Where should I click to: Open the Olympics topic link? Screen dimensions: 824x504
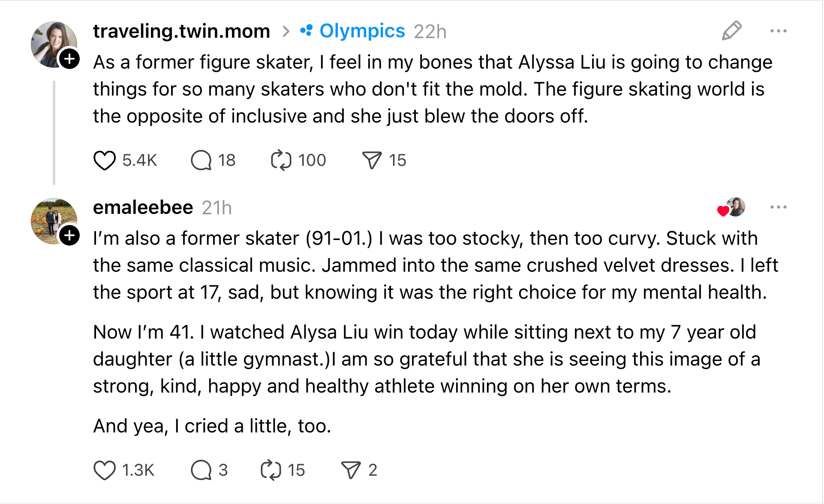pos(362,31)
